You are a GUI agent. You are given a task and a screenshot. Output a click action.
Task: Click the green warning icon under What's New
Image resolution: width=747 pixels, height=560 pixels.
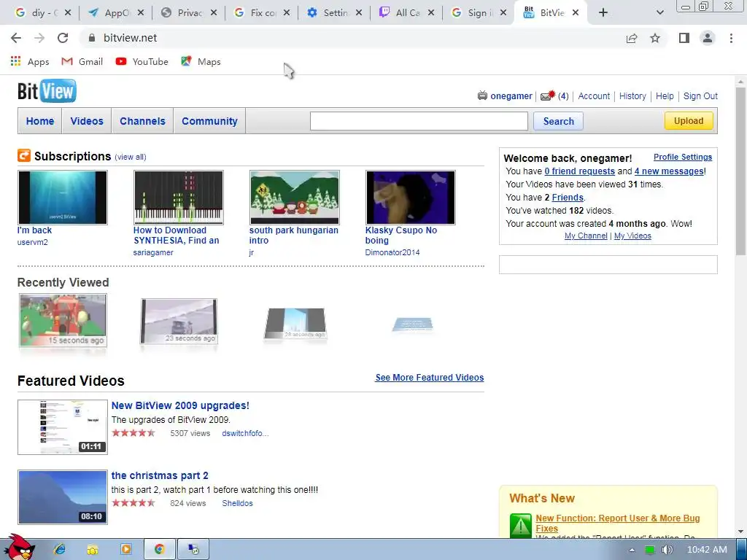point(520,526)
